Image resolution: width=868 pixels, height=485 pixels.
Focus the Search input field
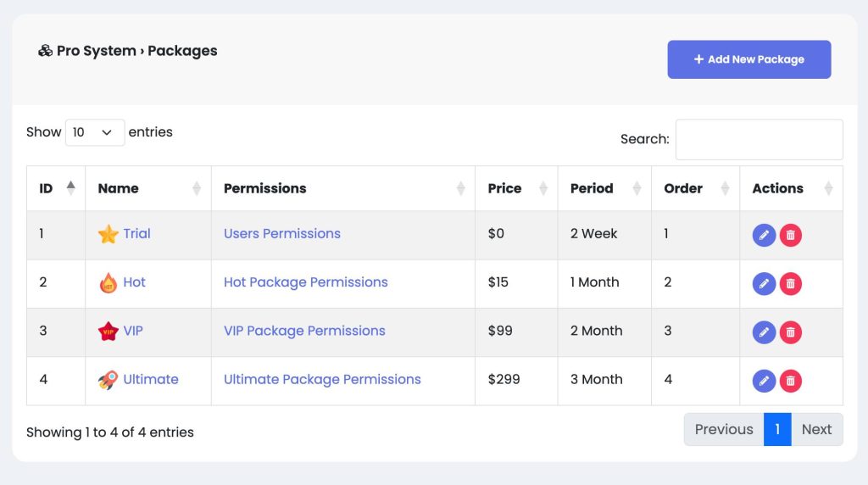point(759,140)
